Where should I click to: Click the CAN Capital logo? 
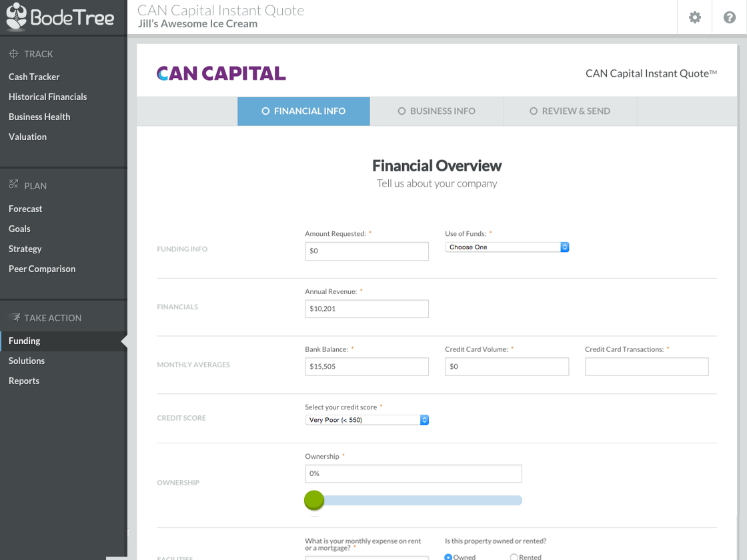(221, 73)
